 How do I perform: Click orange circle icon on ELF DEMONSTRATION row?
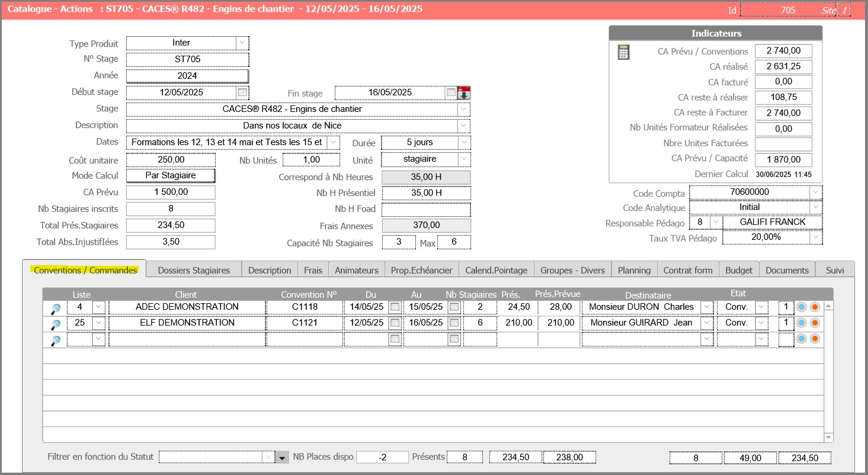pyautogui.click(x=815, y=323)
